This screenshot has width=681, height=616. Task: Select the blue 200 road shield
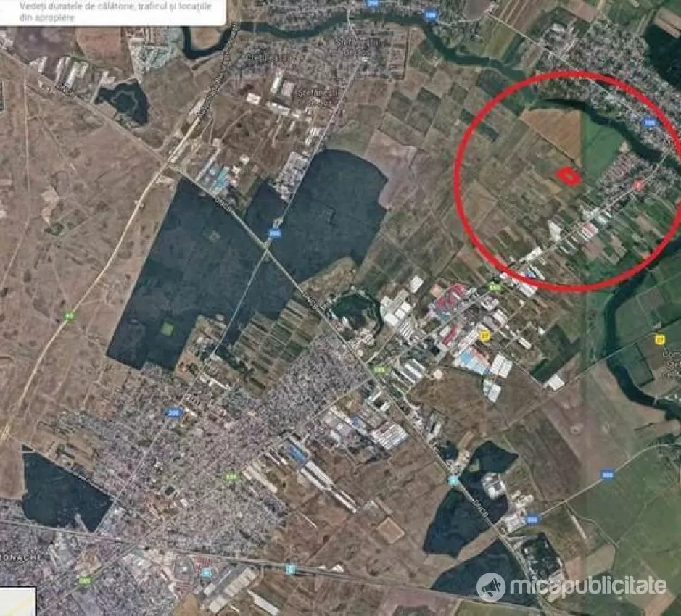pos(174,412)
